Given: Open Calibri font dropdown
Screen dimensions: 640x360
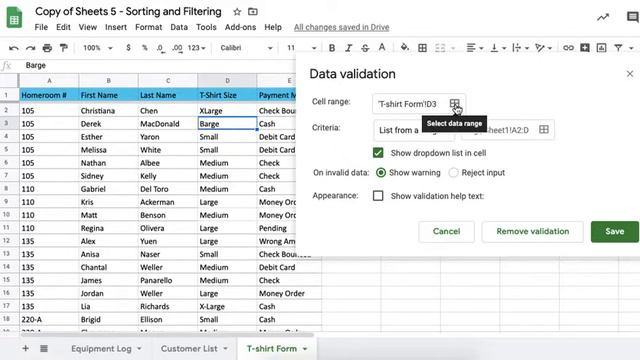Looking at the screenshot, I should pyautogui.click(x=246, y=48).
